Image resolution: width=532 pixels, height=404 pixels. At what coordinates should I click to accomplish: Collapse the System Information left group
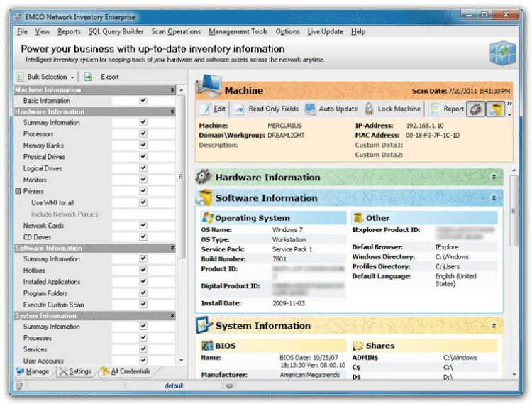[x=172, y=315]
